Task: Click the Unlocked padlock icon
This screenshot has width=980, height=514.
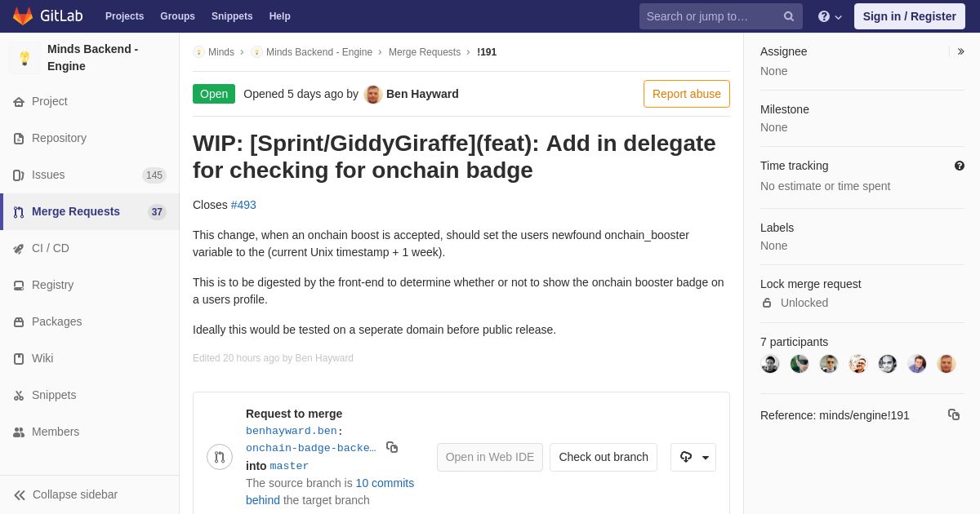Action: 767,303
